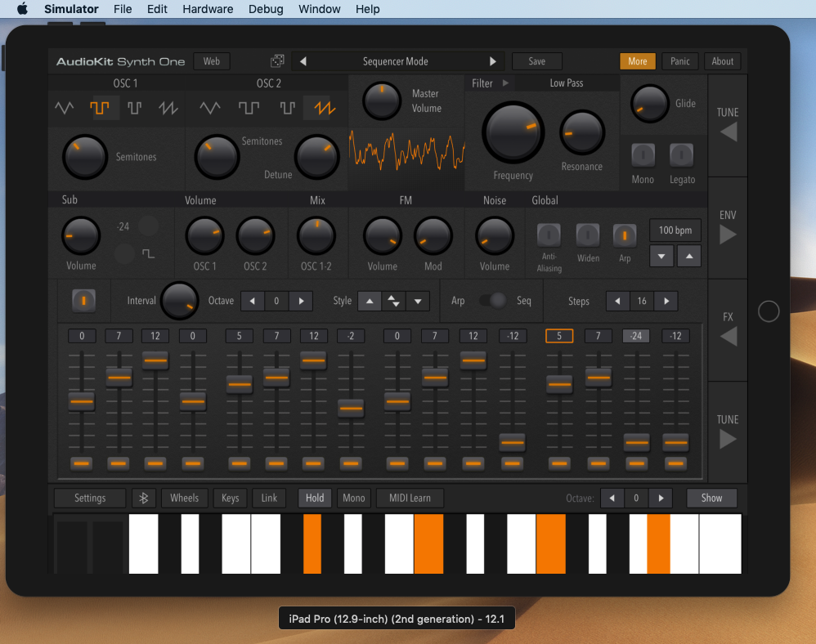Select upward arpeggio Style arrow
Viewport: 816px width, 644px height.
[x=370, y=302]
